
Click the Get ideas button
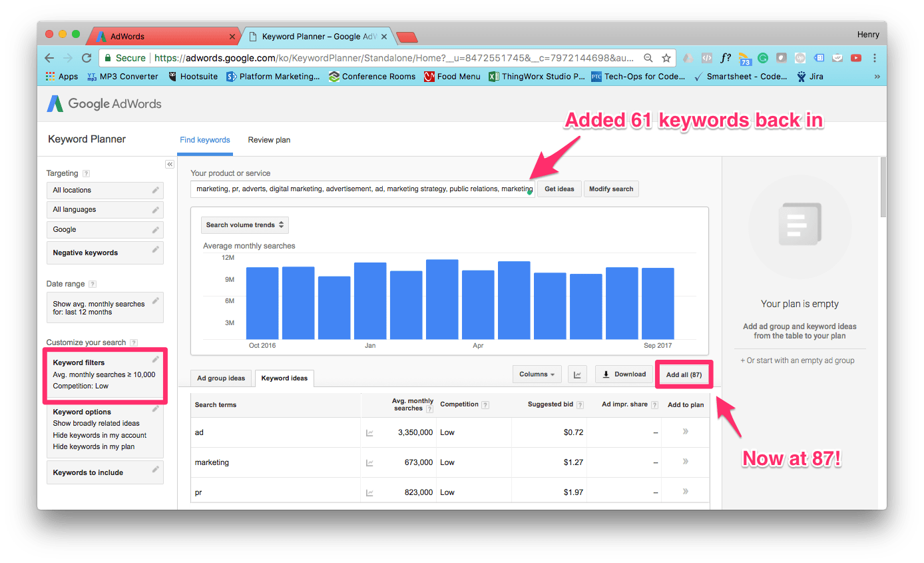coord(559,189)
